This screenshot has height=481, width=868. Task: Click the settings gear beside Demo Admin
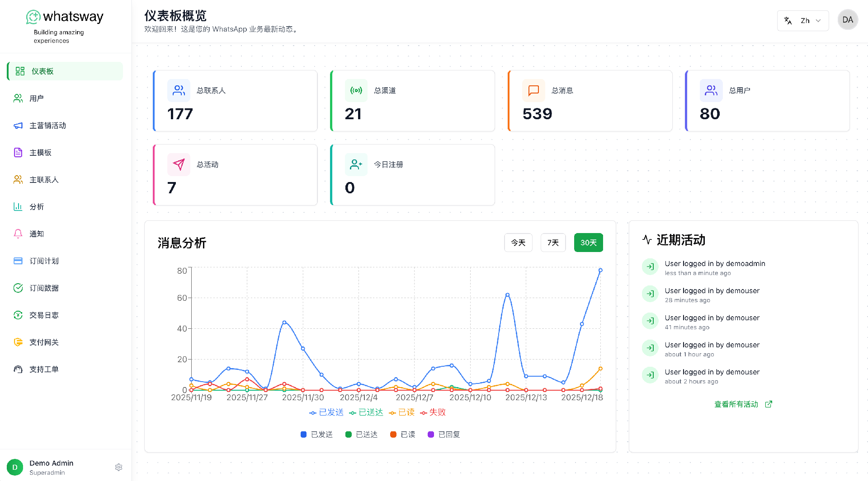pyautogui.click(x=118, y=467)
